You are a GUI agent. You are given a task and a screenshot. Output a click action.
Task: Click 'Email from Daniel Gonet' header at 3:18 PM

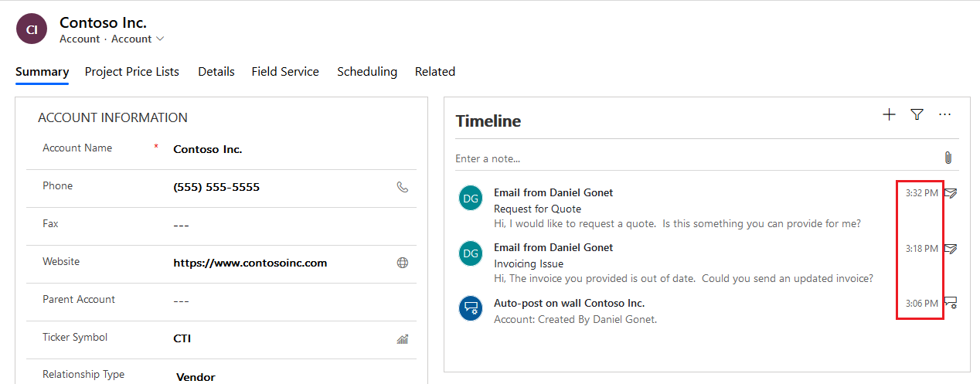click(553, 247)
